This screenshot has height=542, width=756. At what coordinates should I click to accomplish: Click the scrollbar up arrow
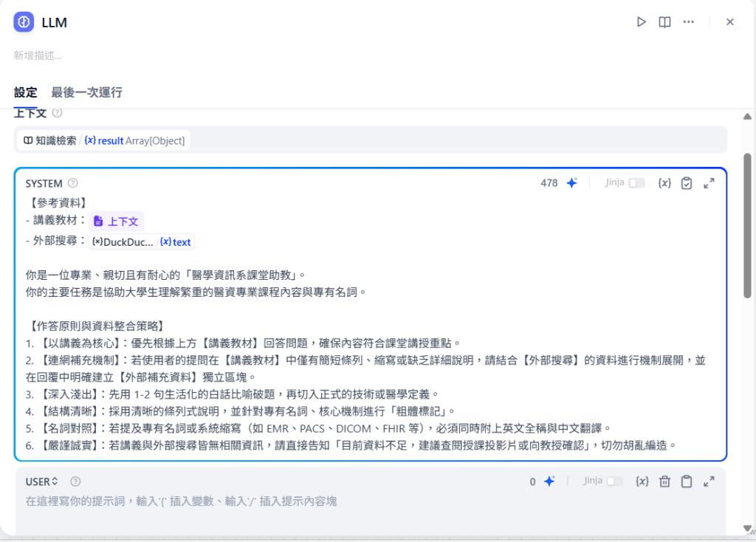point(747,116)
